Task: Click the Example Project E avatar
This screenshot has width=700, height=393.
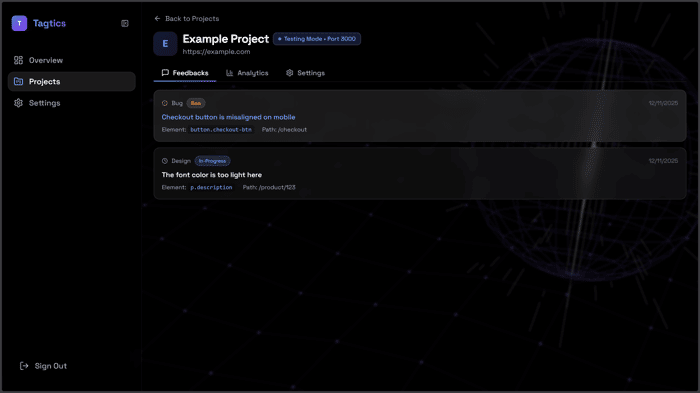Action: 165,44
